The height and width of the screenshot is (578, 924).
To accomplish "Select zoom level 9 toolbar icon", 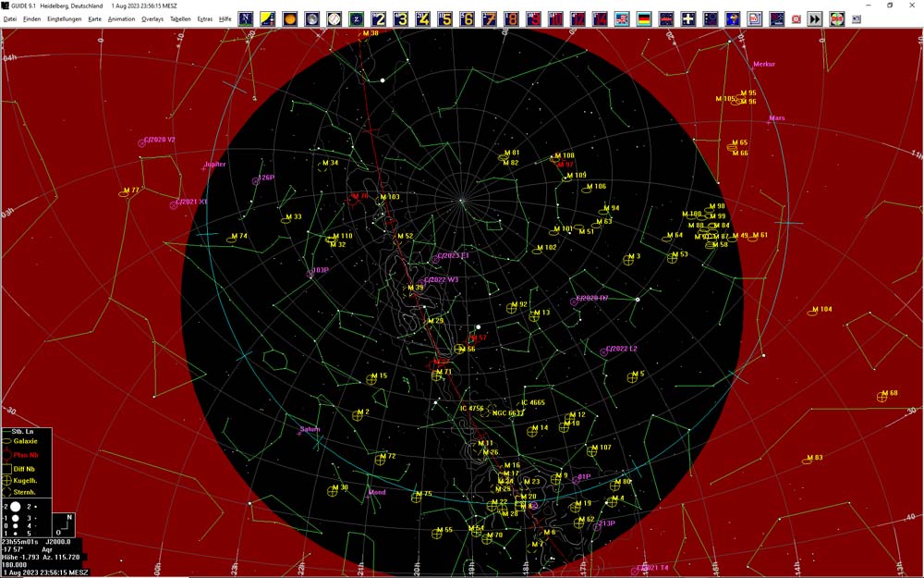I will [x=534, y=18].
